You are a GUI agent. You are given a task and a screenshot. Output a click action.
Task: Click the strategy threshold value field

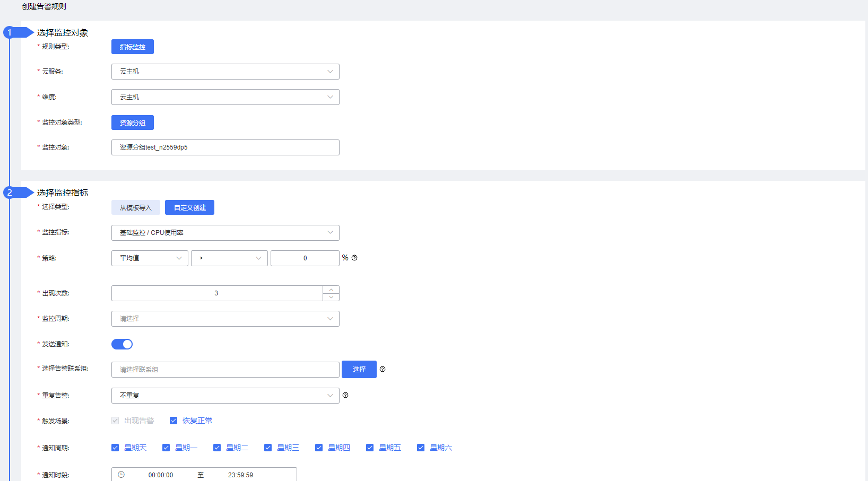305,258
